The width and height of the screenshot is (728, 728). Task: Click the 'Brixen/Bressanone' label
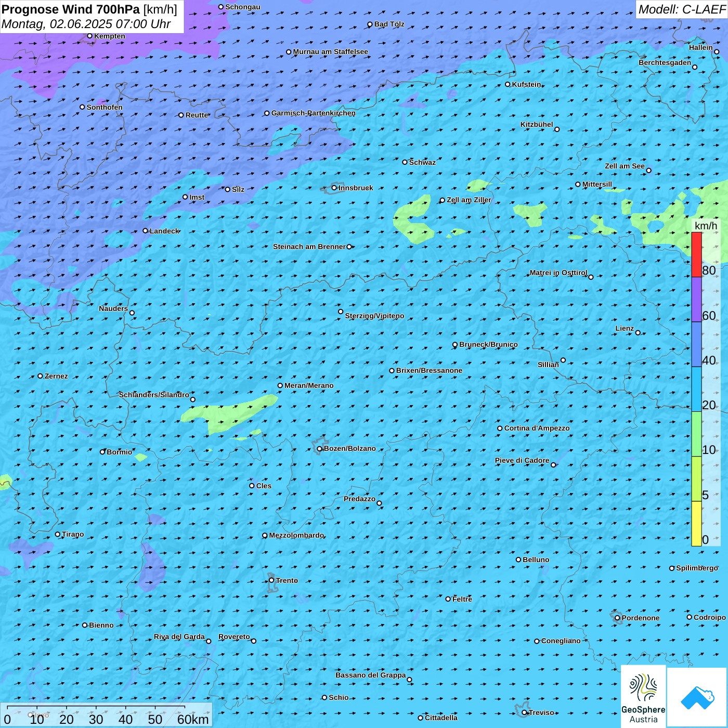(x=429, y=370)
